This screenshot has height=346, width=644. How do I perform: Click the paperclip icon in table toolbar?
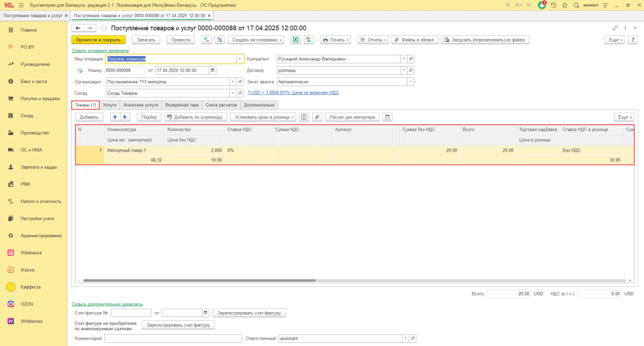[x=317, y=117]
